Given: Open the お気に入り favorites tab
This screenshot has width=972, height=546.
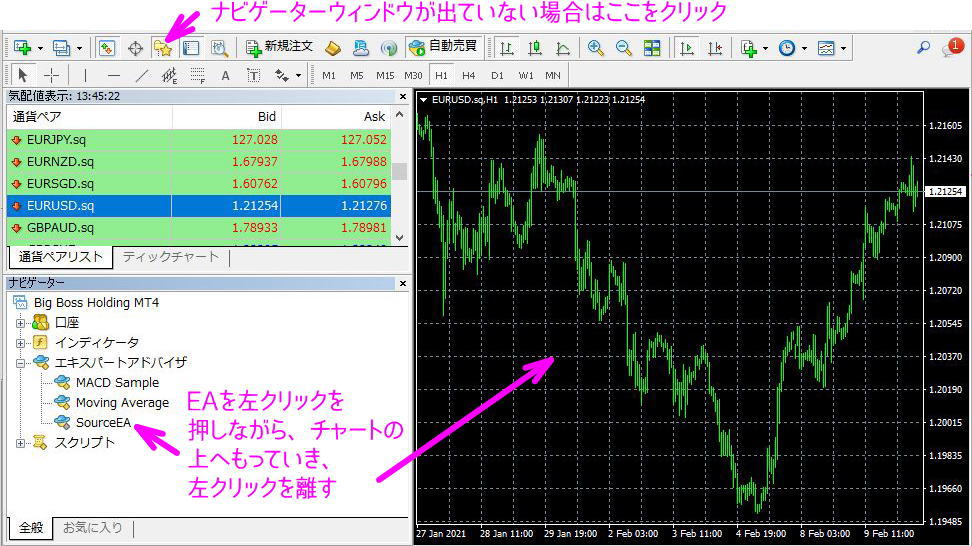Looking at the screenshot, I should pos(92,528).
